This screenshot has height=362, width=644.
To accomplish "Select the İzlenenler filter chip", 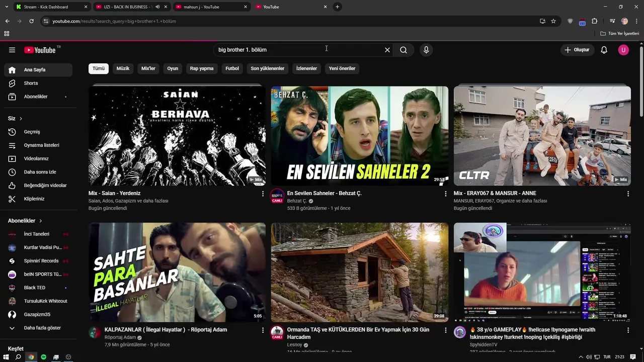I will [306, 68].
